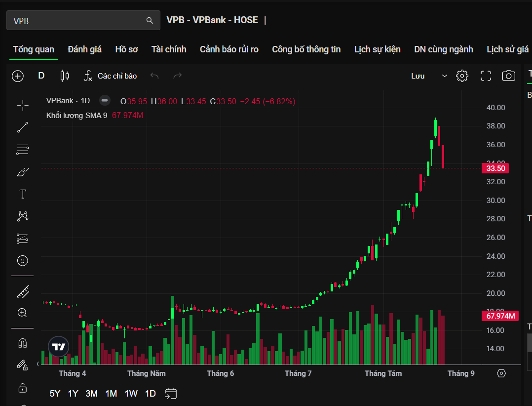This screenshot has height=406, width=532.
Task: Select the zoom in tool
Action: [x=22, y=313]
